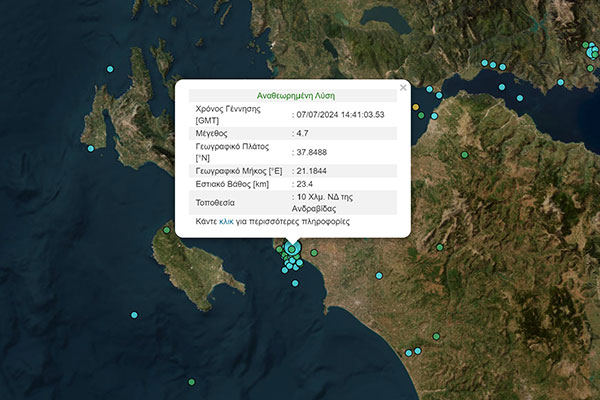The image size is (600, 400).
Task: Close the earthquake info popup
Action: [x=403, y=87]
